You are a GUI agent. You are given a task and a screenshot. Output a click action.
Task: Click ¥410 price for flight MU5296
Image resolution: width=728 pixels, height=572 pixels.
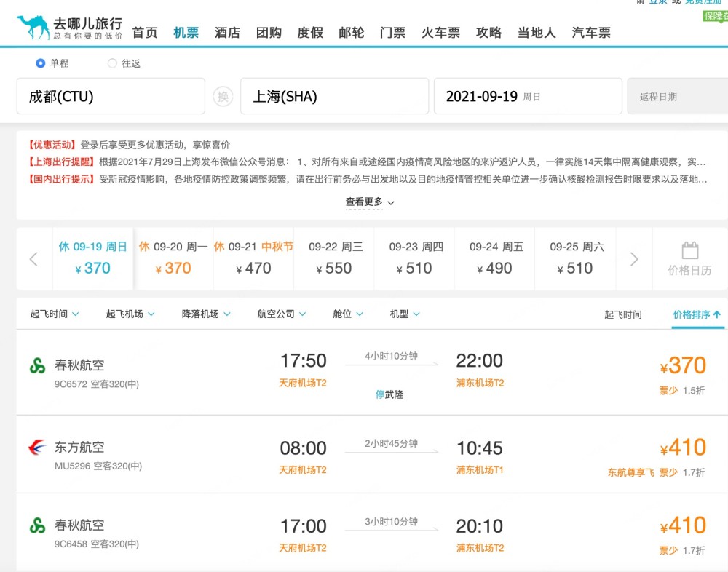click(x=683, y=448)
